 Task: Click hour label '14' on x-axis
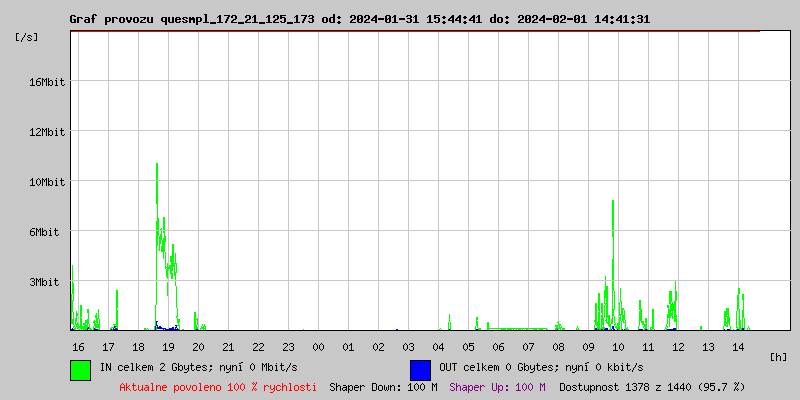pos(738,347)
